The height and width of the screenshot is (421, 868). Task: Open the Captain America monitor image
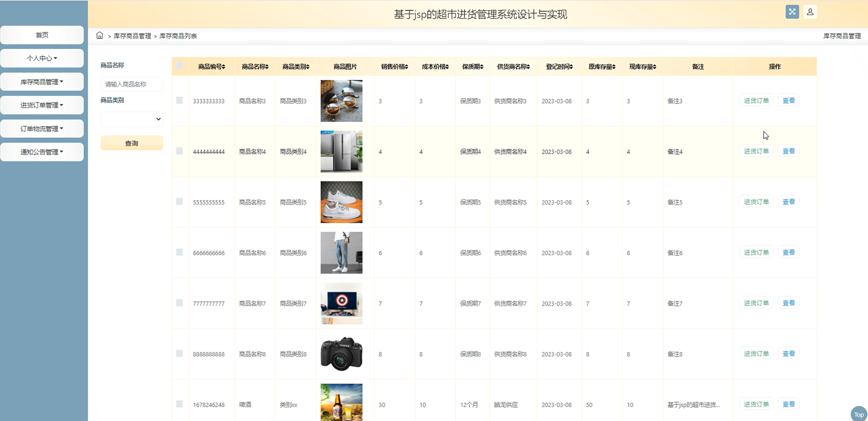341,303
